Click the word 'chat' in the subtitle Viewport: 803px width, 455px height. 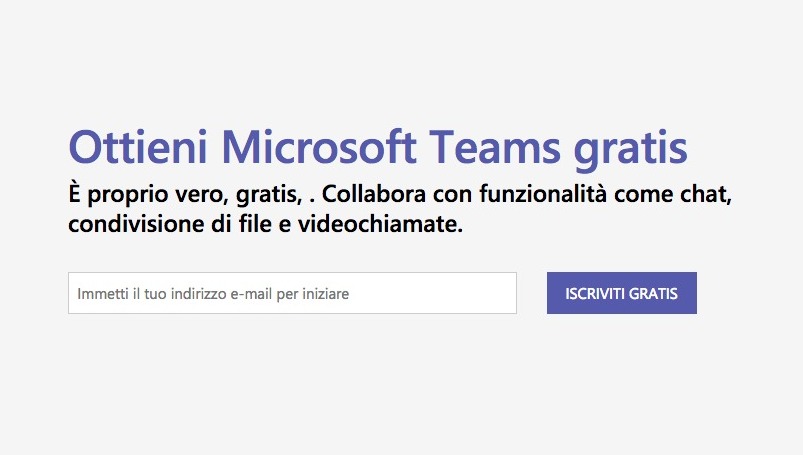(709, 192)
